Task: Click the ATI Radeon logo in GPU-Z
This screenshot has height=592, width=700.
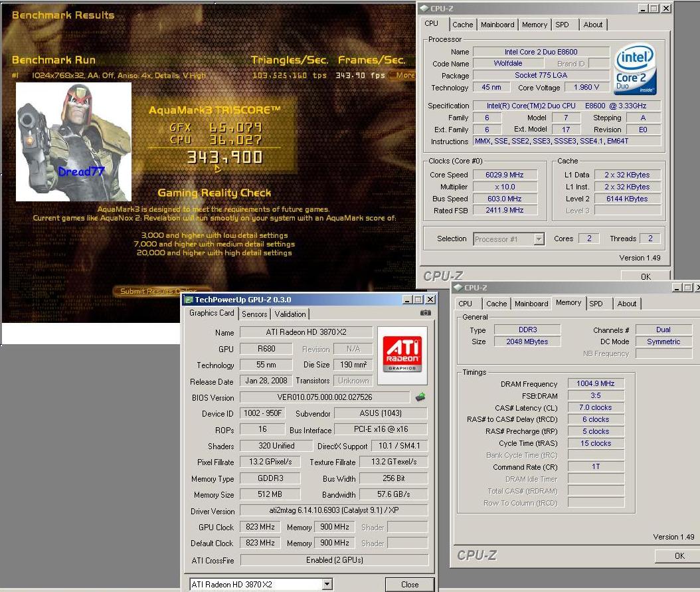Action: point(402,355)
